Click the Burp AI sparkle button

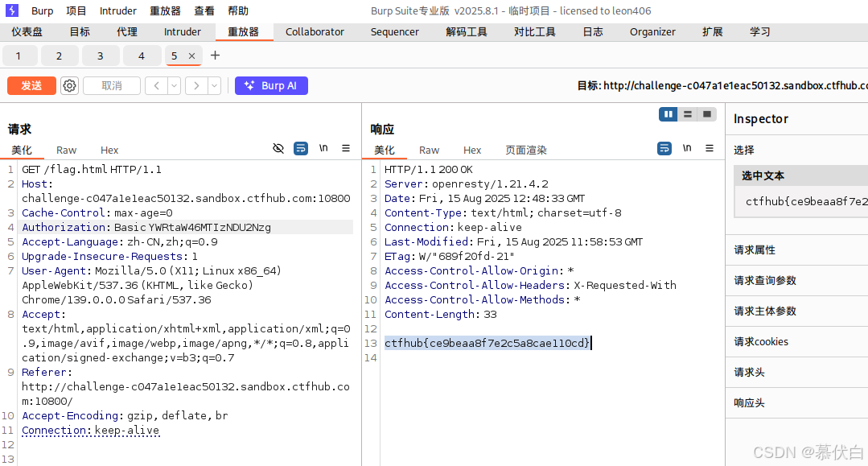pyautogui.click(x=271, y=86)
